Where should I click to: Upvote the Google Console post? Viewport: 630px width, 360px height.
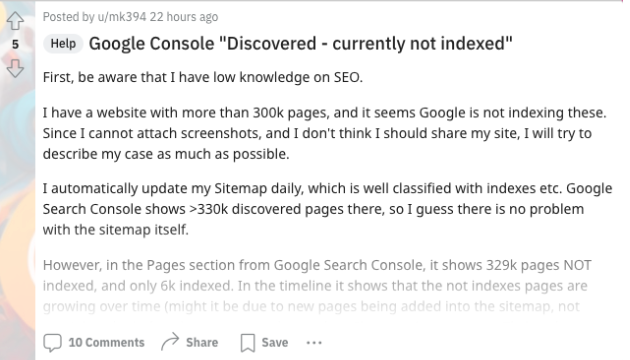tap(15, 20)
